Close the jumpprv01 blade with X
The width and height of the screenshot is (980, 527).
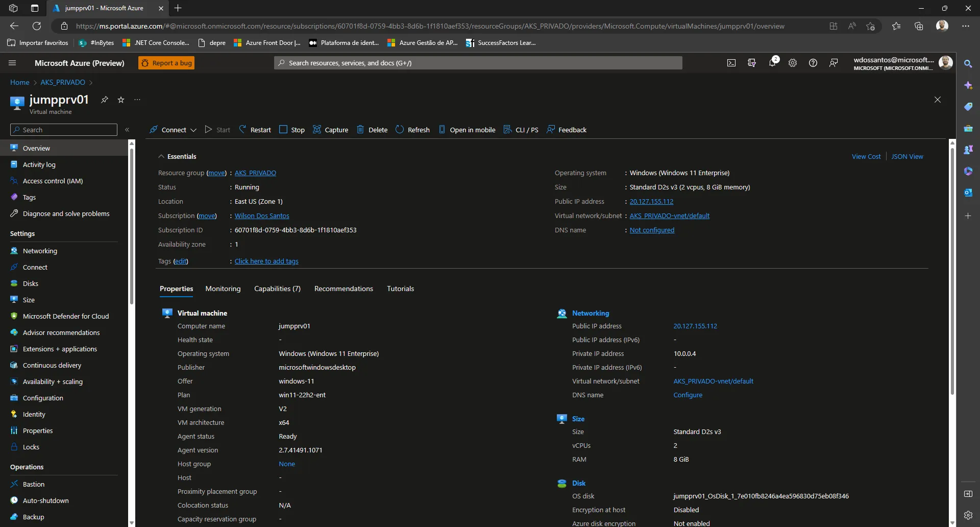tap(937, 100)
